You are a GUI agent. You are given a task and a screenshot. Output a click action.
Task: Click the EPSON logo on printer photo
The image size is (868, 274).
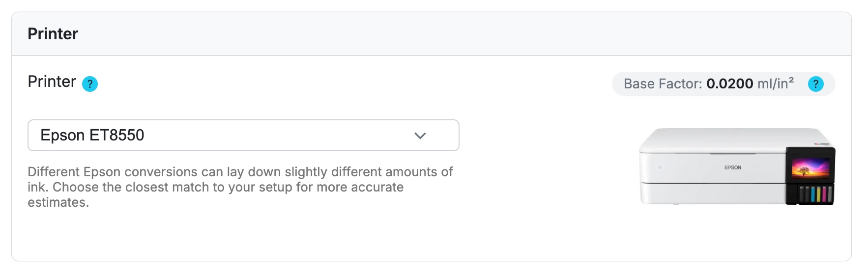pyautogui.click(x=732, y=167)
